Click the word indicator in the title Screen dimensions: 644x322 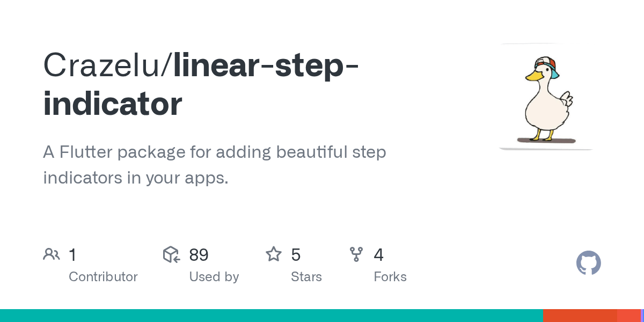pos(112,104)
